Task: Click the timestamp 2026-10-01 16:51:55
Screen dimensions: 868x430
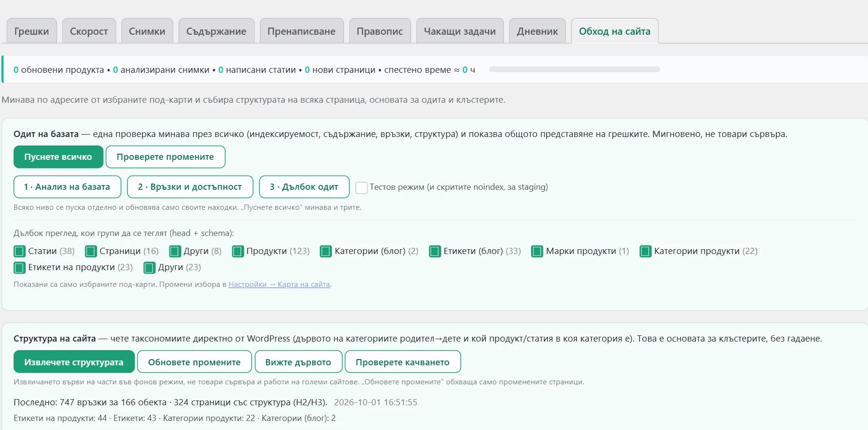Action: point(375,402)
